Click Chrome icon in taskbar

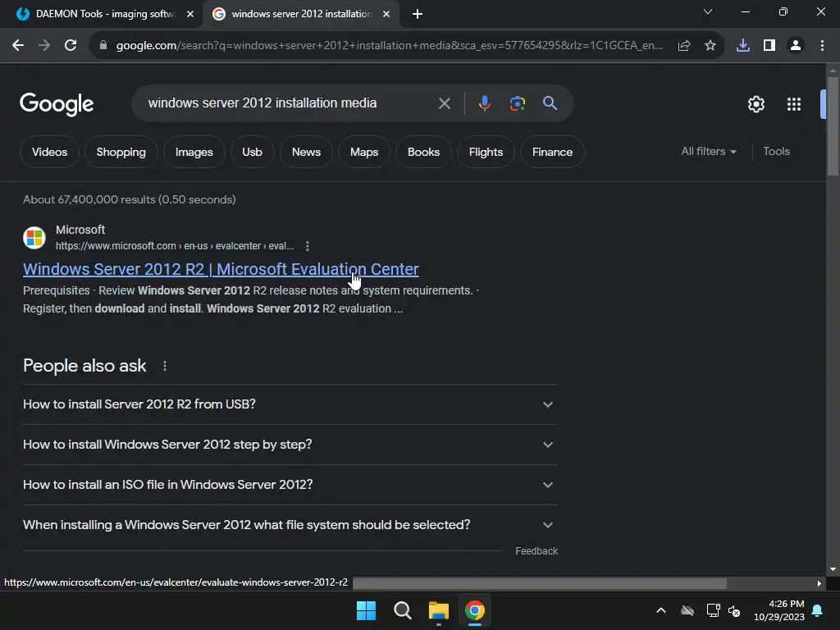point(475,610)
